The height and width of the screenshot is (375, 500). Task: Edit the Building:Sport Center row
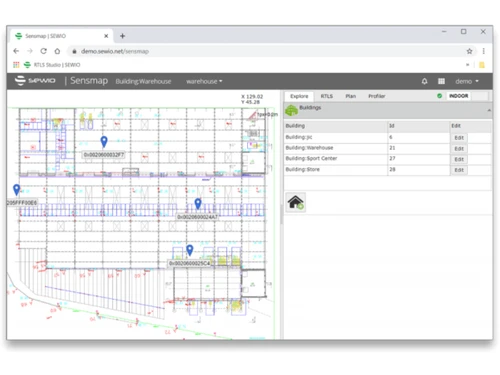point(459,159)
